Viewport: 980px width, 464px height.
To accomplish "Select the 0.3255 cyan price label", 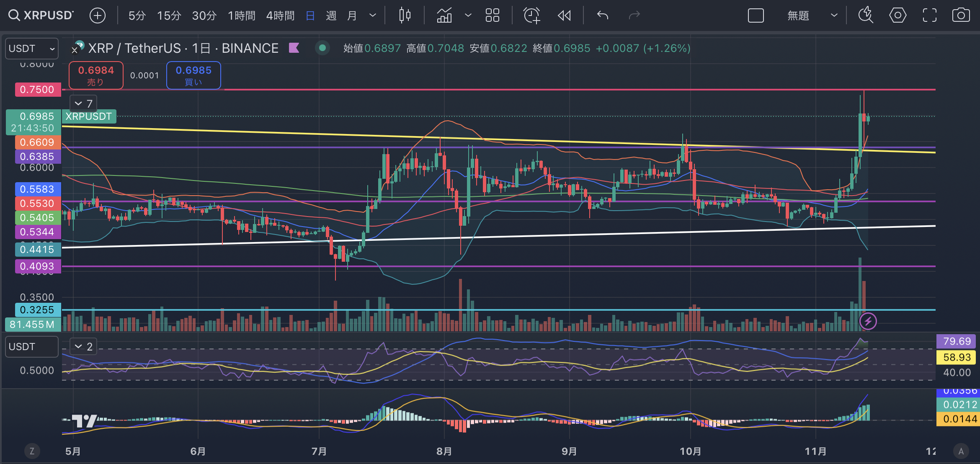I will coord(37,310).
